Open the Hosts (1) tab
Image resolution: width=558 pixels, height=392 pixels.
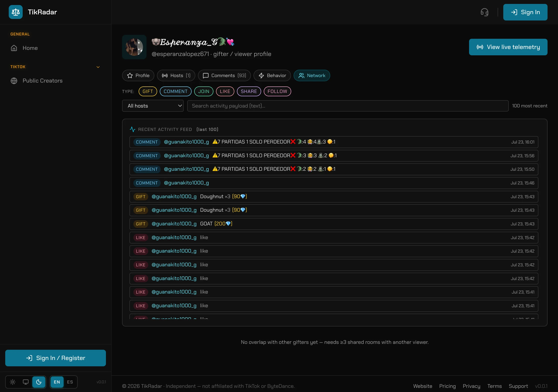176,76
